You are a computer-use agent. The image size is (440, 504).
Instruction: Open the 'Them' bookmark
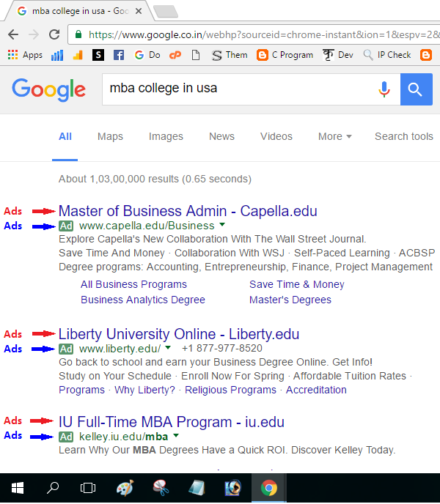coord(230,55)
